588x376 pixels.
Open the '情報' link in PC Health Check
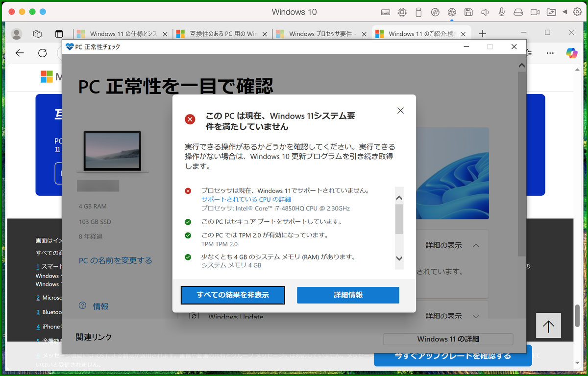[101, 306]
